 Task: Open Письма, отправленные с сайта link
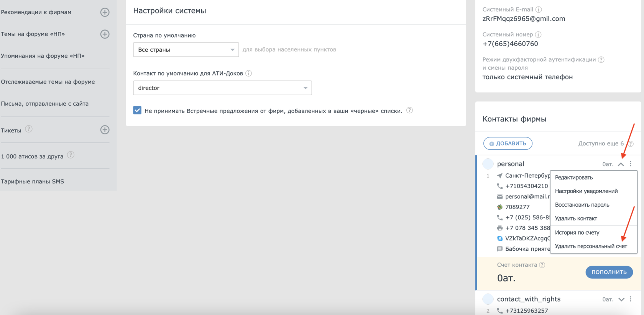point(44,104)
